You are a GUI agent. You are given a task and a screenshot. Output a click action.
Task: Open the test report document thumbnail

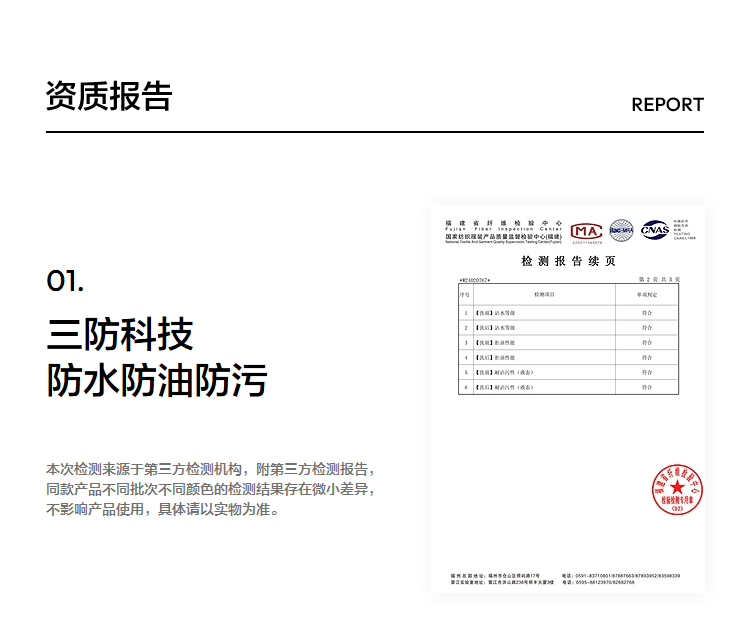568,399
